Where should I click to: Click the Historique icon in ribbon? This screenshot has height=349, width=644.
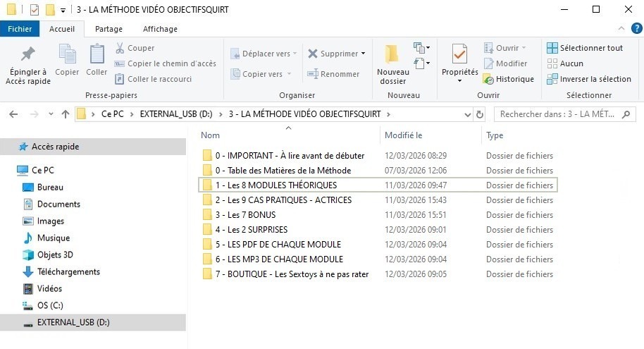pos(490,79)
